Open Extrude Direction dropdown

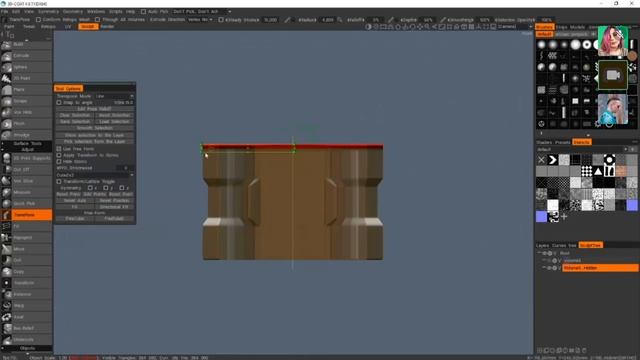[x=200, y=19]
